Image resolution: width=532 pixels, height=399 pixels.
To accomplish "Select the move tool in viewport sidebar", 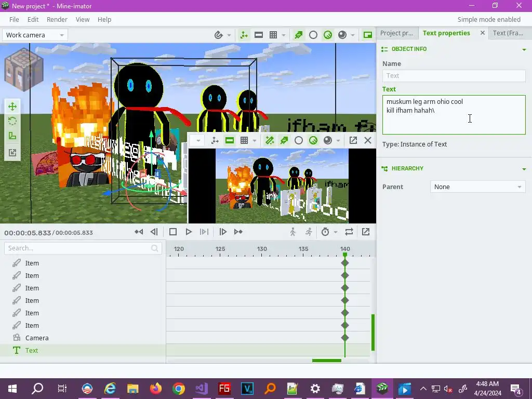I will tap(12, 107).
